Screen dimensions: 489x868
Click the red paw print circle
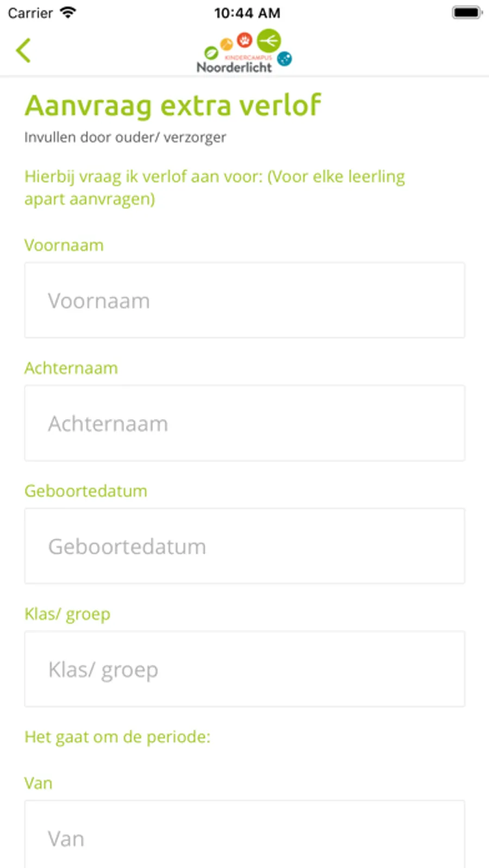[x=244, y=39]
